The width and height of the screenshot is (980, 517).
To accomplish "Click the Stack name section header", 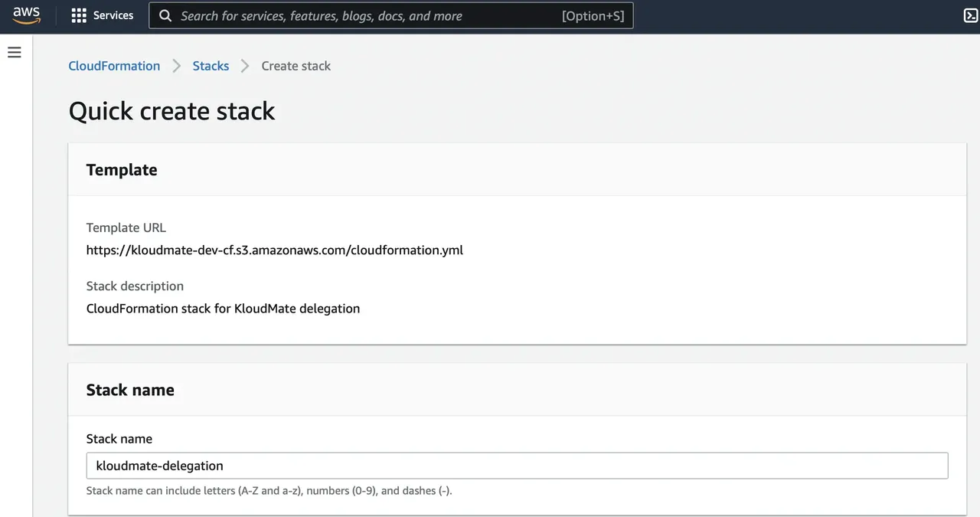I will [130, 389].
